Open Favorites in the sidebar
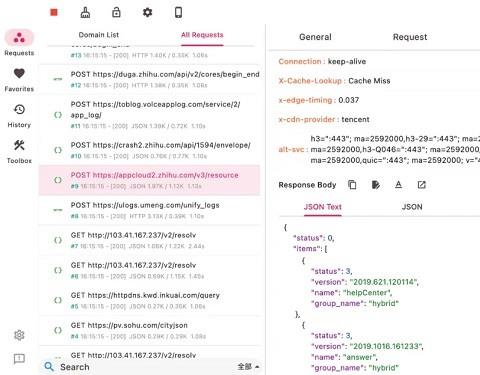480x375 pixels. click(x=19, y=80)
